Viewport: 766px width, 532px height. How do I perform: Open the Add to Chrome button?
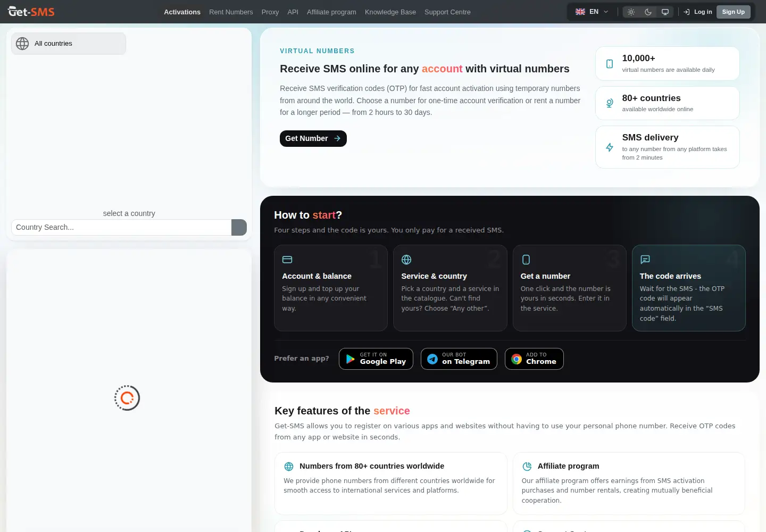point(534,359)
